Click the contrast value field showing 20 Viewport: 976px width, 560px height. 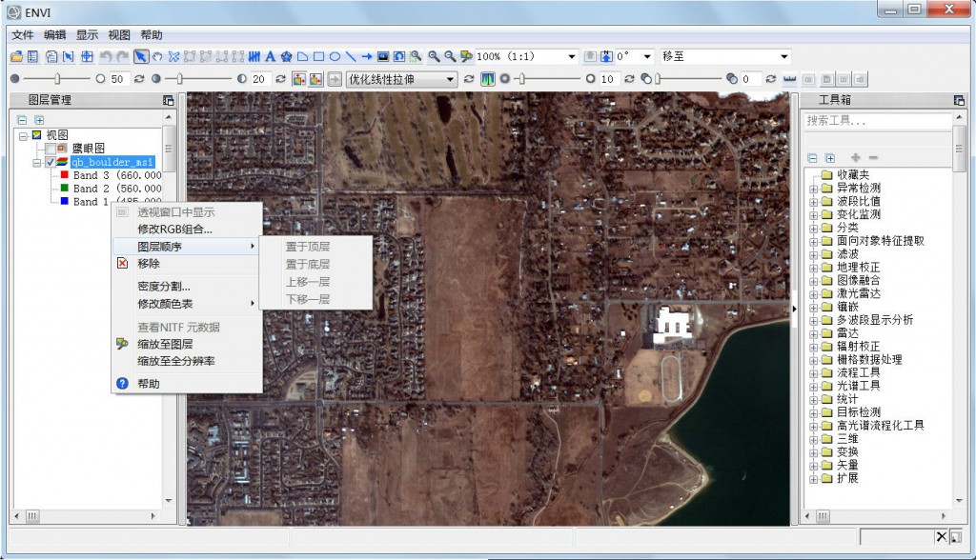click(260, 79)
